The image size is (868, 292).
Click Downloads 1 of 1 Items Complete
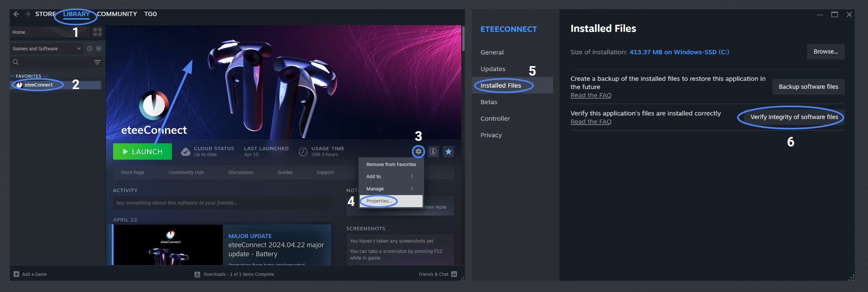239,274
